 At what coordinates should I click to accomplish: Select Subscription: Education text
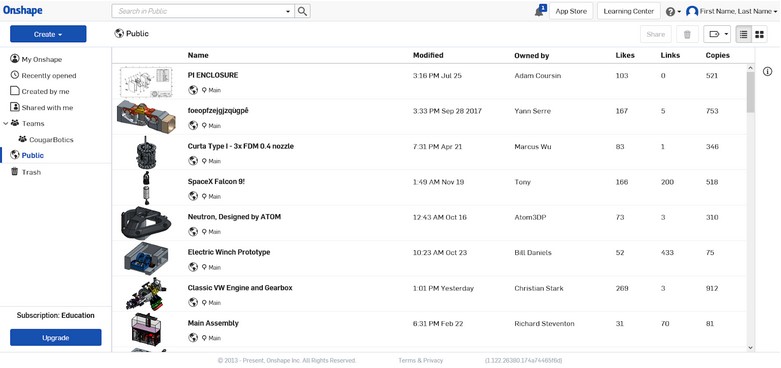pos(55,315)
